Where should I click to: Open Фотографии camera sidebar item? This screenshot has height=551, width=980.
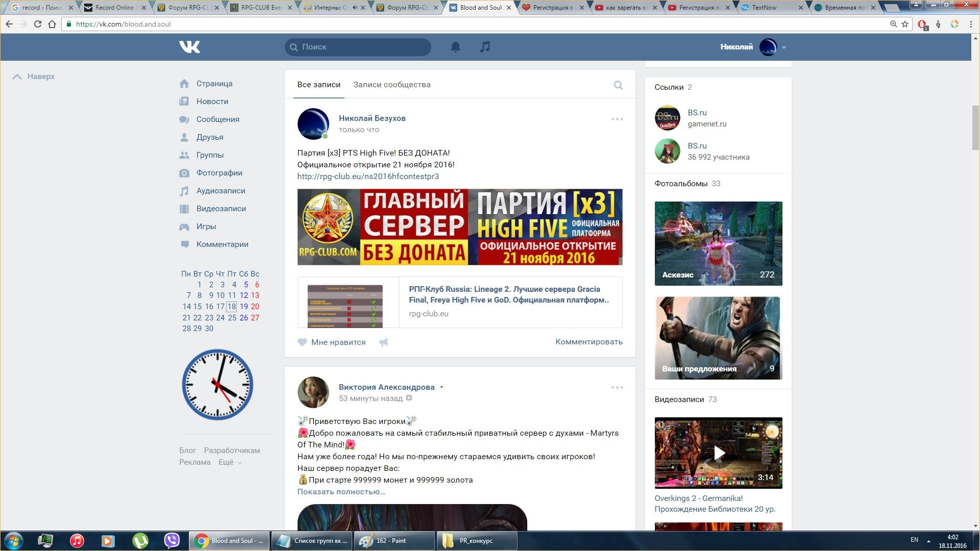pos(219,173)
